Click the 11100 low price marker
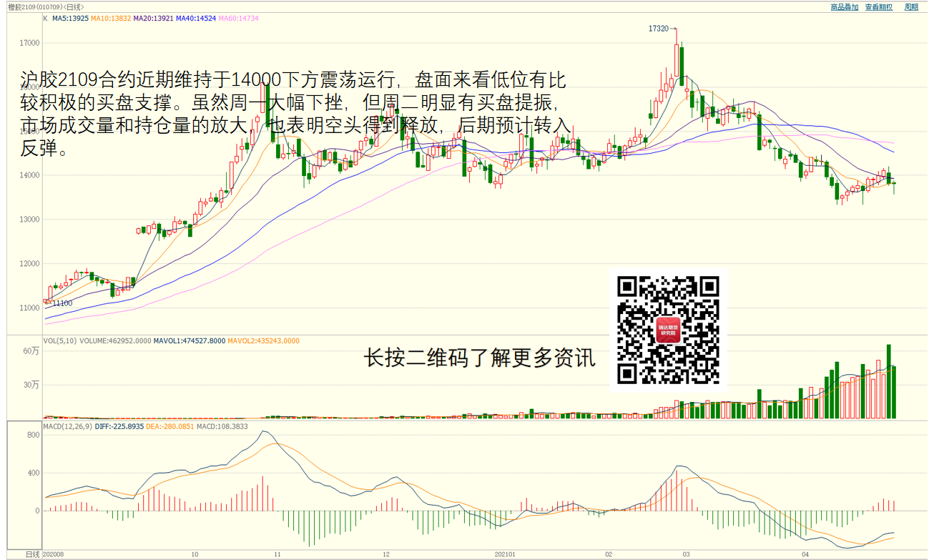The height and width of the screenshot is (560, 934). click(x=62, y=303)
